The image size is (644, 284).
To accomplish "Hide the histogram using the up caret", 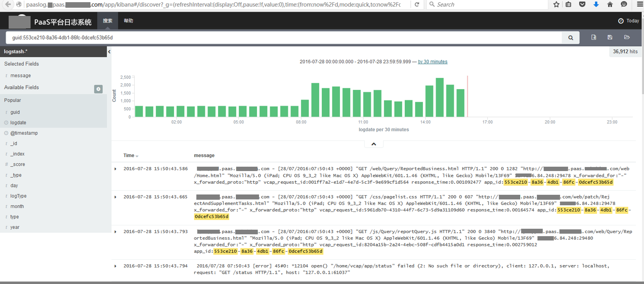I will pos(374,144).
